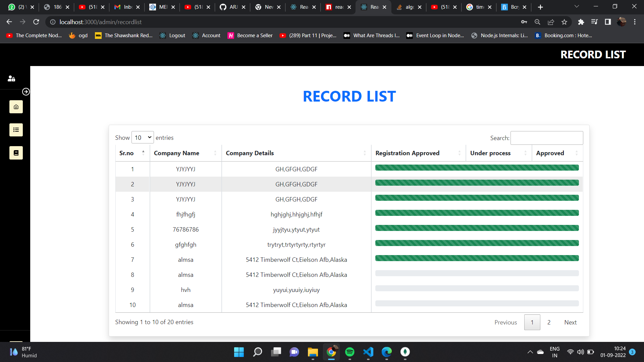
Task: Open the Become a Seller bookmark
Action: coord(250,35)
